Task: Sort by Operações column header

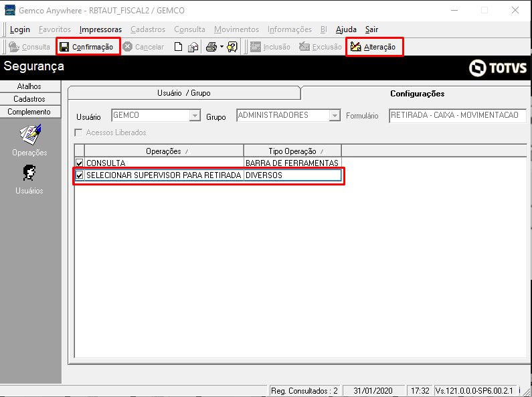Action: (x=164, y=151)
